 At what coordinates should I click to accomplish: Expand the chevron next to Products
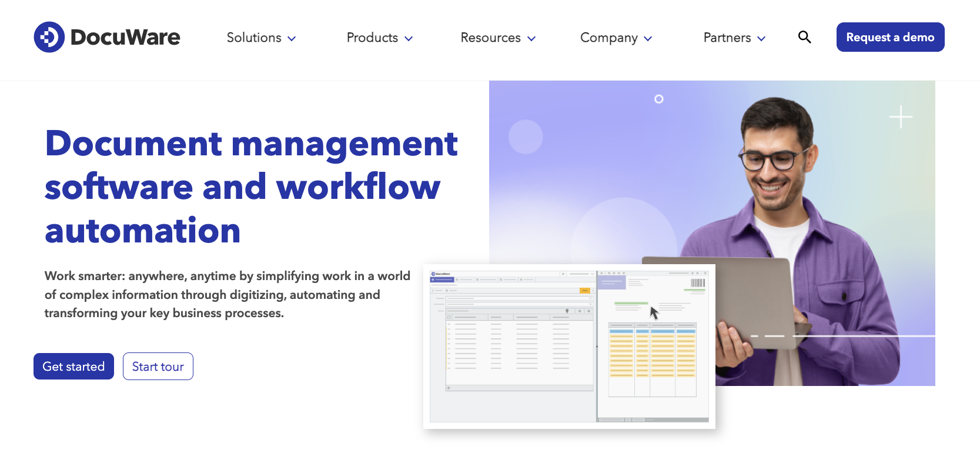[x=409, y=39]
